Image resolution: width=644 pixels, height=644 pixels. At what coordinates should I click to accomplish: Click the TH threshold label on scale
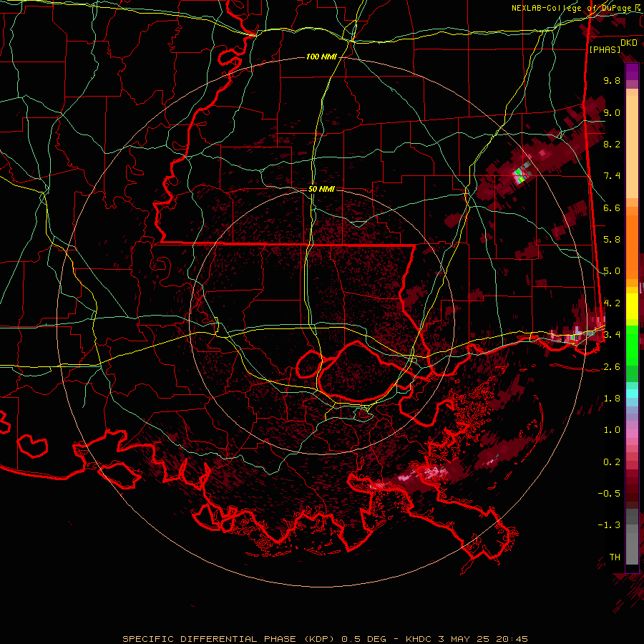click(x=615, y=557)
